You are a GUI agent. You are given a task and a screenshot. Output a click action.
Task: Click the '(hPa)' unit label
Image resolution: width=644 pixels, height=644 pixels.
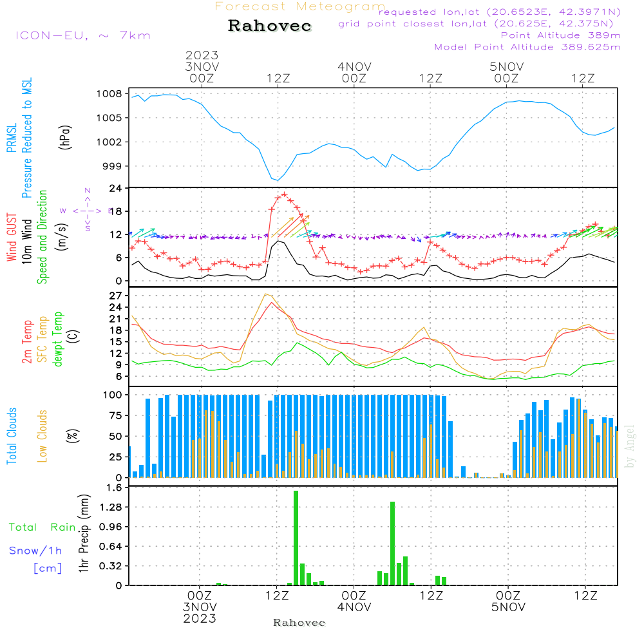click(65, 137)
